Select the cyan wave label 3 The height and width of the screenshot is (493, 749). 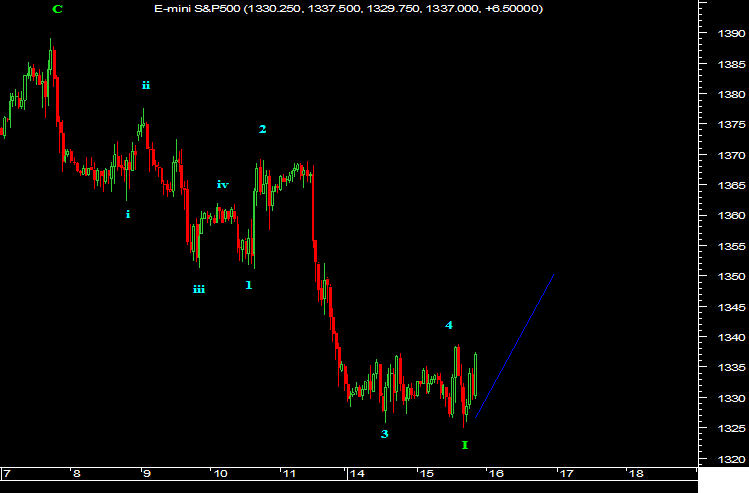click(385, 434)
